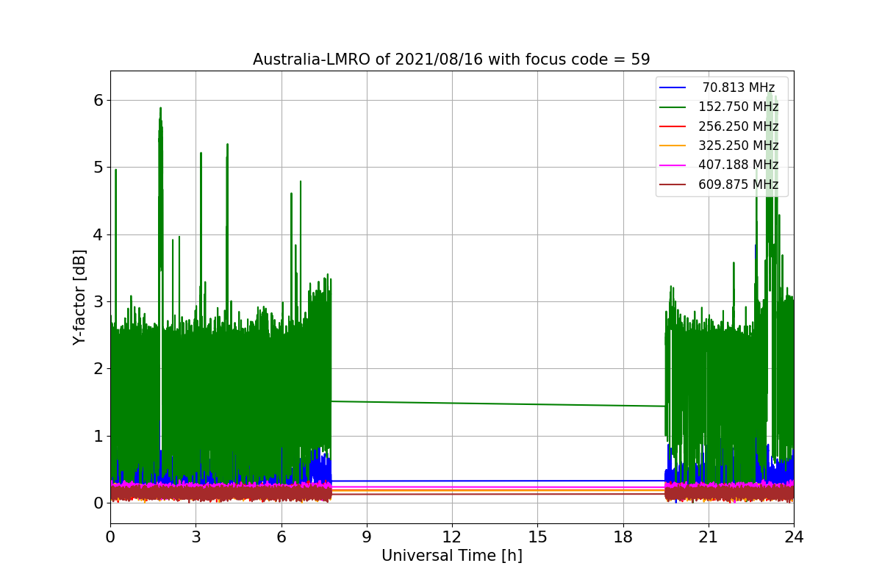Click the x-axis tick label 21

pos(709,537)
